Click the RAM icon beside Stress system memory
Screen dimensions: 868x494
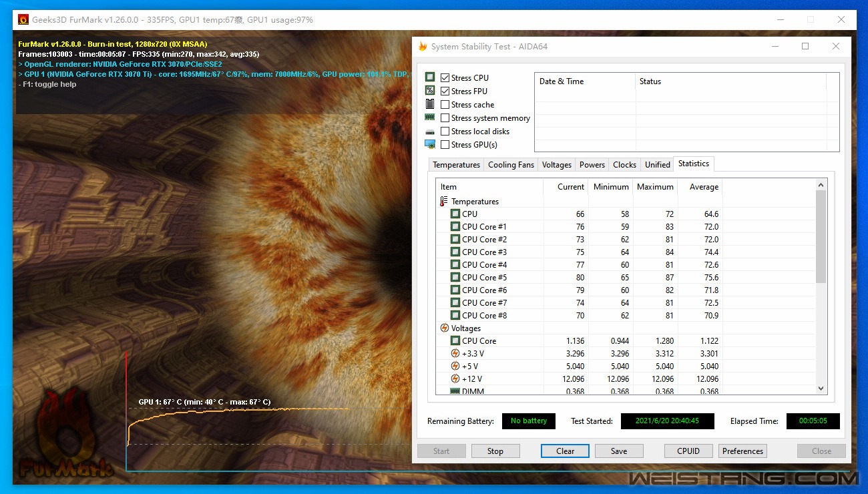click(x=430, y=117)
